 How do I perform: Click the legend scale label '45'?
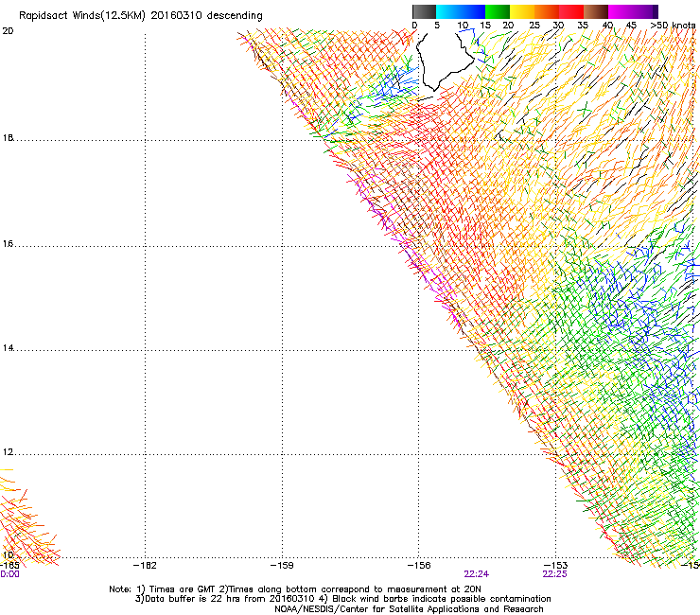(631, 26)
